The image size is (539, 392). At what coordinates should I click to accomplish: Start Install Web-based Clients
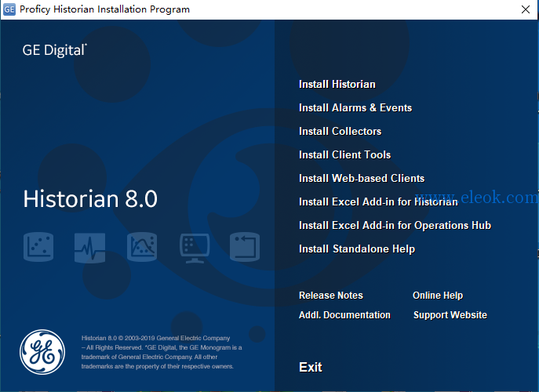click(x=362, y=178)
